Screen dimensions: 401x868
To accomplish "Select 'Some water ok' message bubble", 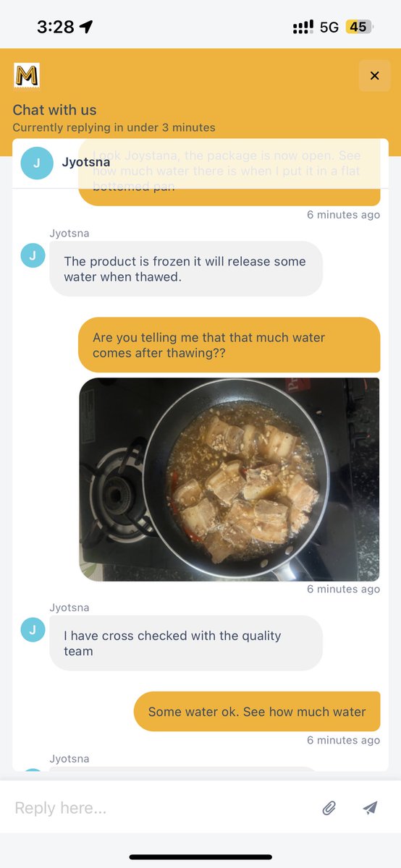I will 257,711.
